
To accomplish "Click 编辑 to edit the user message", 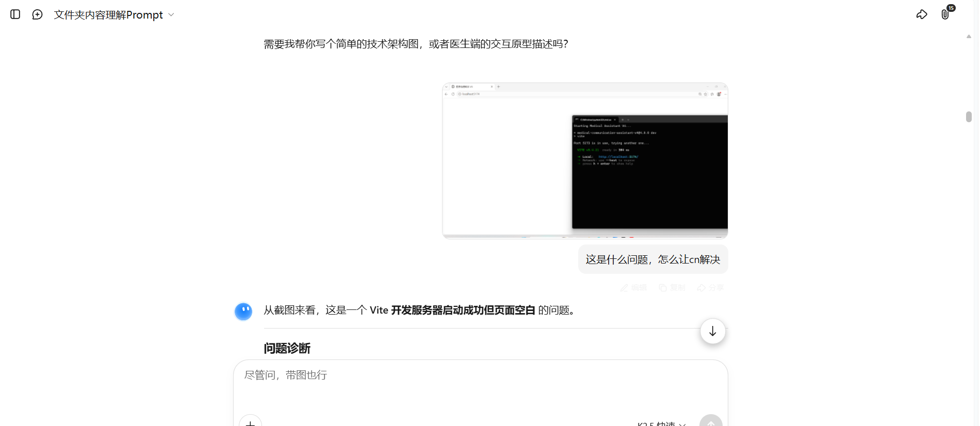I will (x=633, y=288).
